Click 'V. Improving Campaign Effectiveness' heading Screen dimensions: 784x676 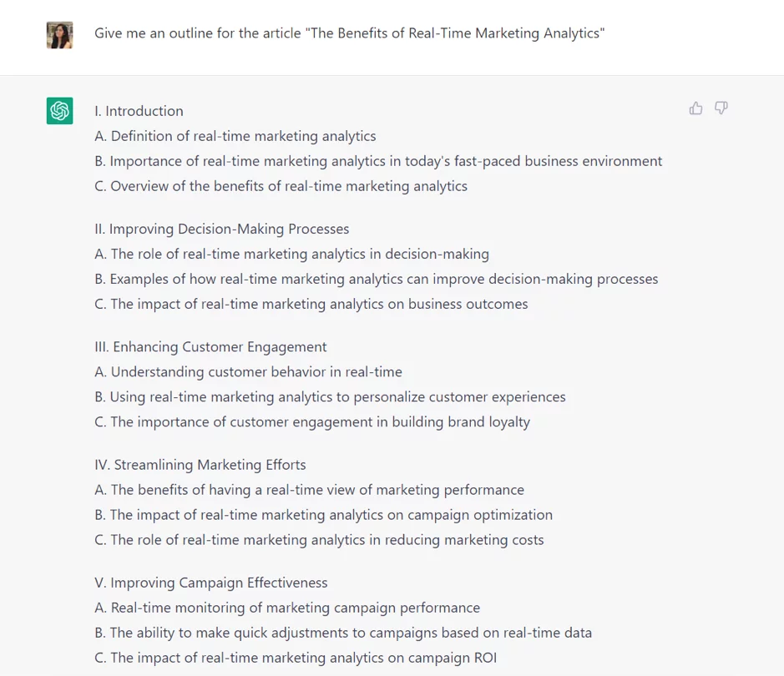tap(211, 583)
